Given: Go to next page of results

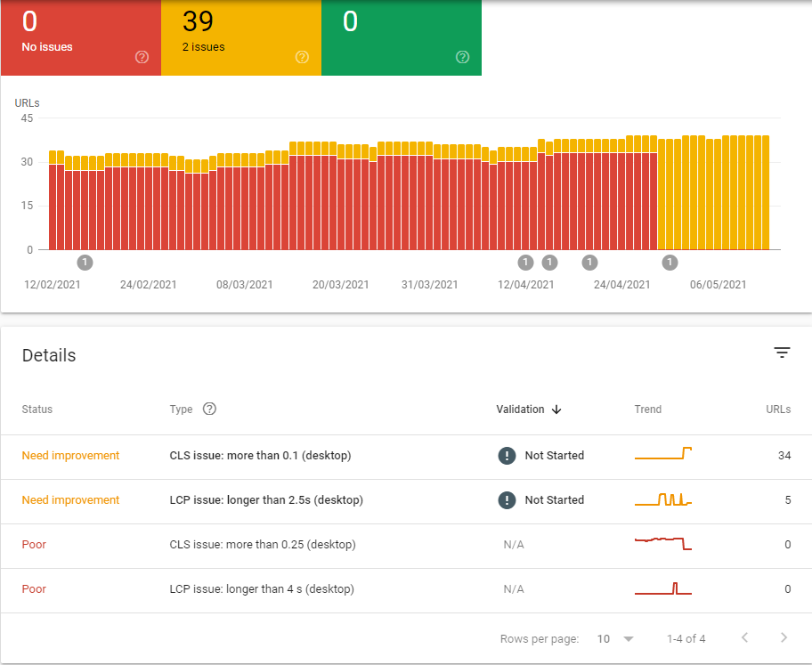Looking at the screenshot, I should tap(784, 637).
